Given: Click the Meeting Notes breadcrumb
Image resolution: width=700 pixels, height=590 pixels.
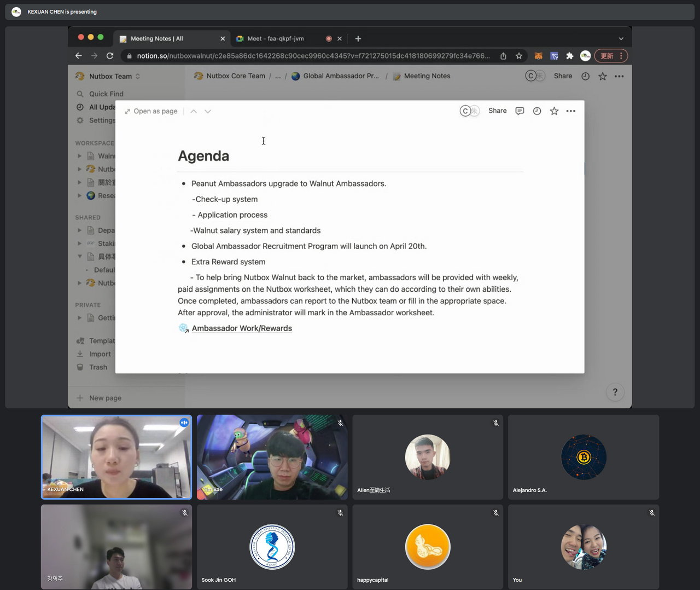Looking at the screenshot, I should [421, 76].
